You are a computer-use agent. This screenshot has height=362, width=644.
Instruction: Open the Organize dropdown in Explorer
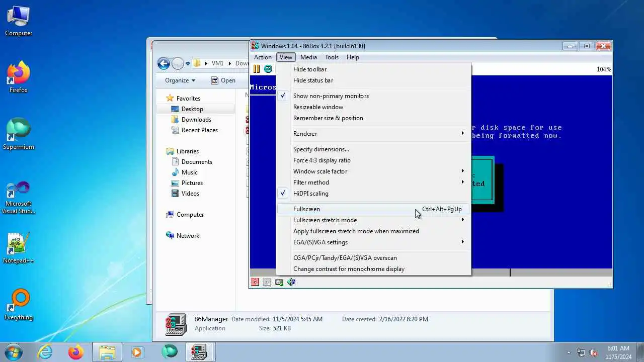(x=180, y=80)
